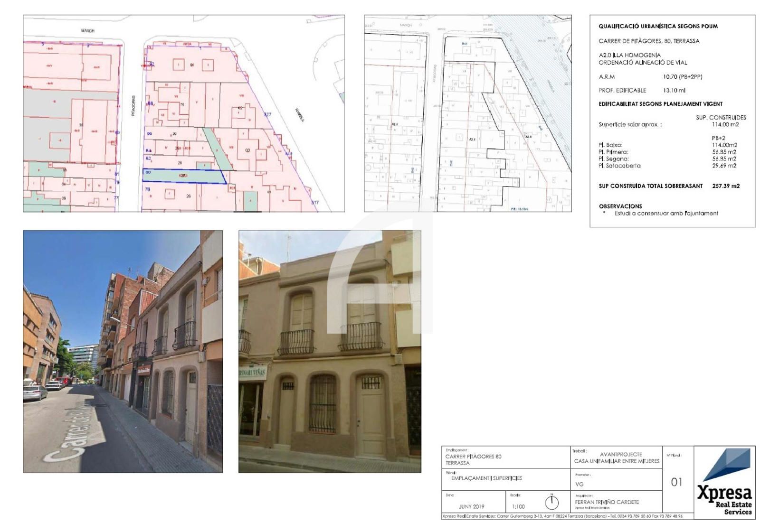Click the parked silver car in the street photo
Screen dimensions: 760x532
coord(35,392)
